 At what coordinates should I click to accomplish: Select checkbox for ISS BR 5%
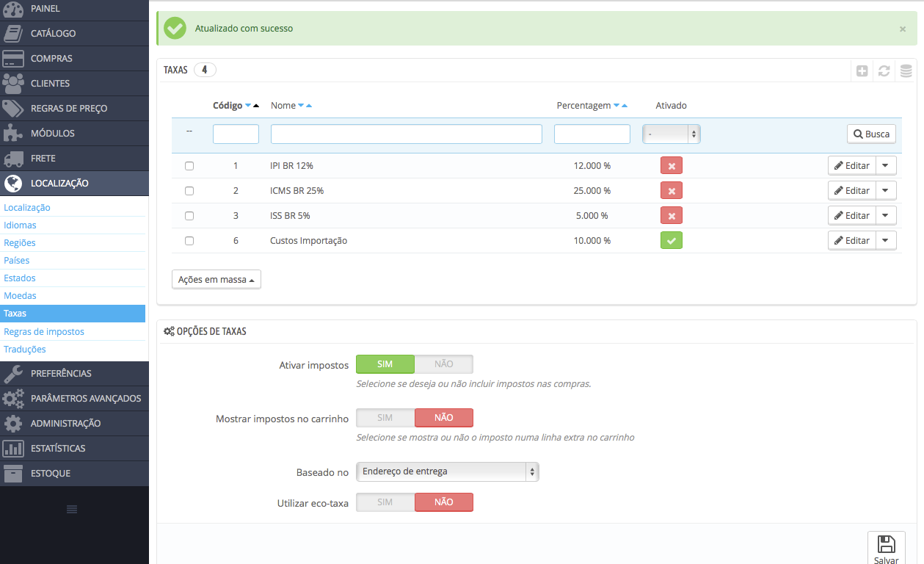pos(189,216)
